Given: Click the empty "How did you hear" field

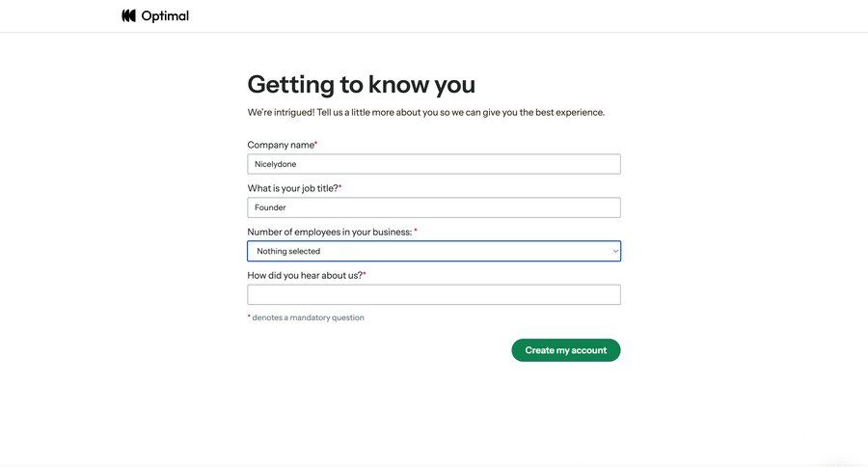Looking at the screenshot, I should 433,294.
